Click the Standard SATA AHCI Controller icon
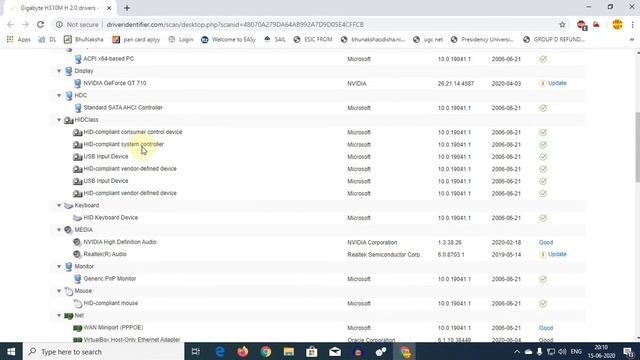Image resolution: width=640 pixels, height=360 pixels. pos(78,108)
